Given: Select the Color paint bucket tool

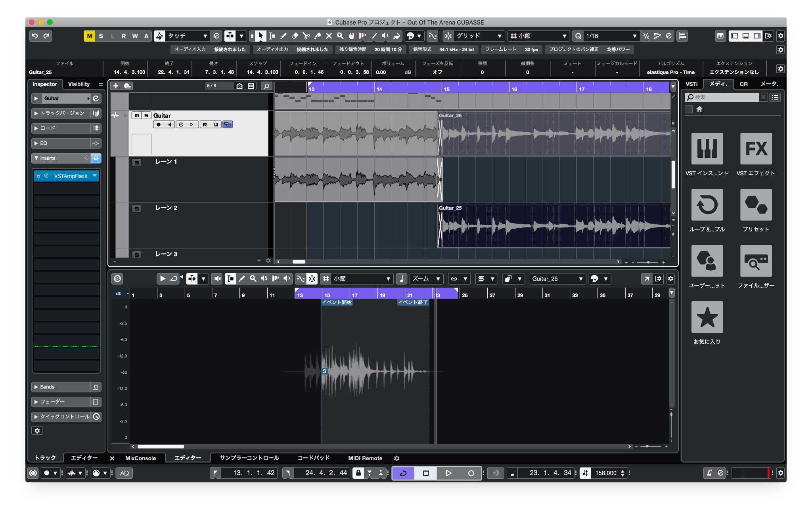Looking at the screenshot, I should [396, 36].
